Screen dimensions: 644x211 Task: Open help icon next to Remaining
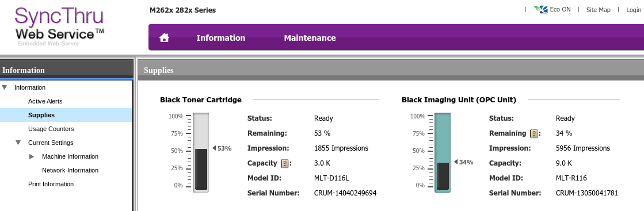pyautogui.click(x=534, y=133)
